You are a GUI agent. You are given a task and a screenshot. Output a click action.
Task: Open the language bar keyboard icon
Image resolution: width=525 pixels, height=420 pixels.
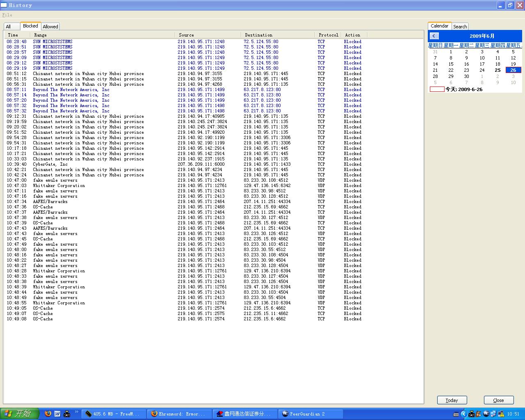tap(456, 414)
